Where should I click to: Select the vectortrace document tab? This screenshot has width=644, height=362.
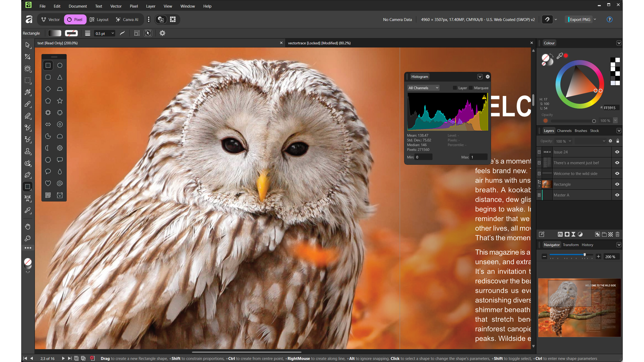click(x=319, y=43)
